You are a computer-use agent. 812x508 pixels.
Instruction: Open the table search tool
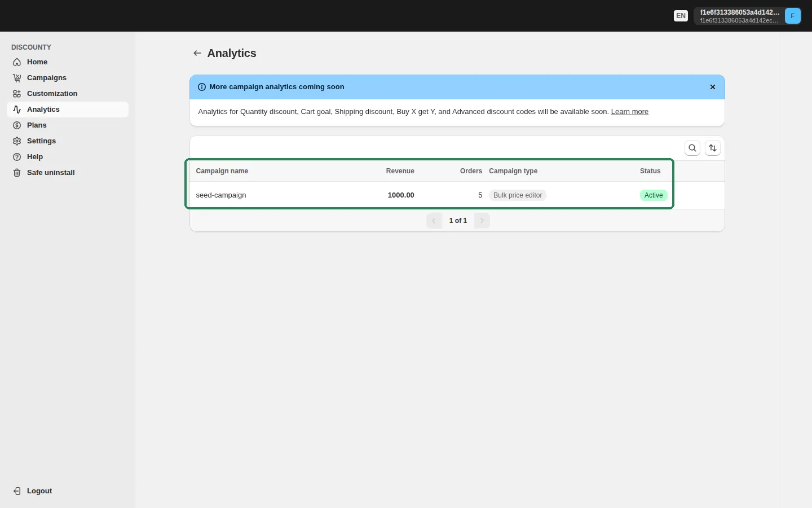[692, 148]
